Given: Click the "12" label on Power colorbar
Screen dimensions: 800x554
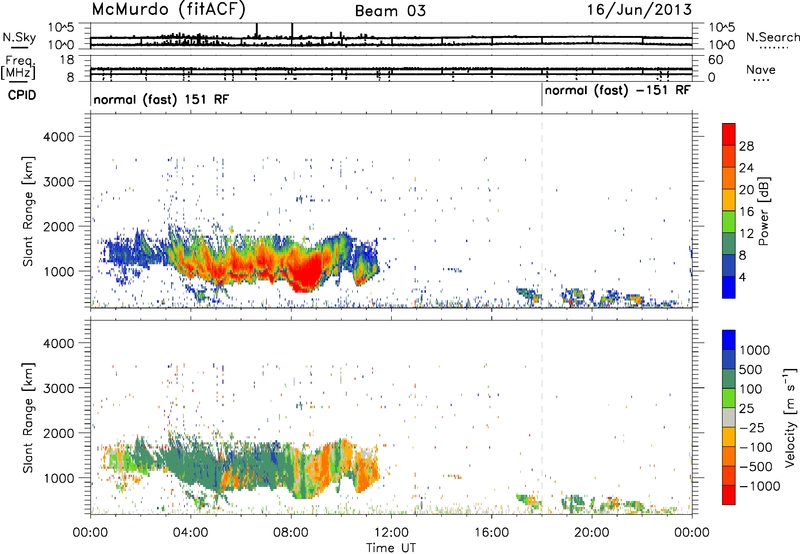Looking at the screenshot, I should pos(746,233).
